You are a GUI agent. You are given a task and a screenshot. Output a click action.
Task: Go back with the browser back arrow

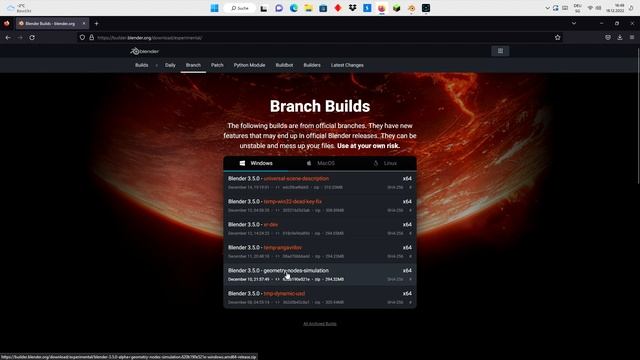[8, 38]
